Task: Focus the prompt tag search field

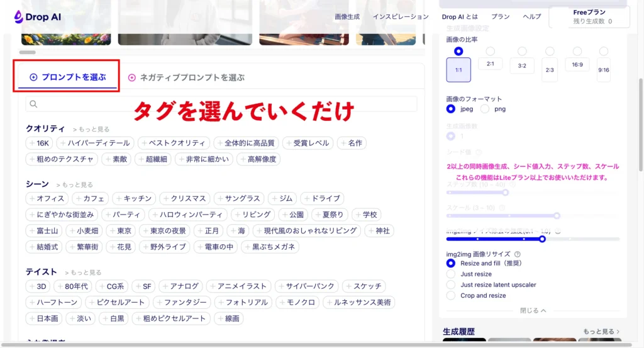Action: [221, 104]
